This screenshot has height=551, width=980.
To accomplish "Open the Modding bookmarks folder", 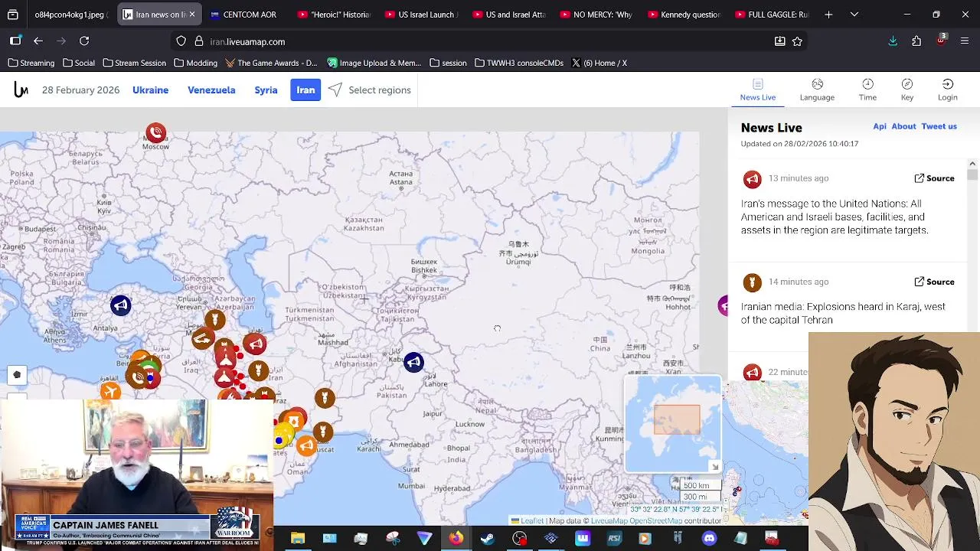I will 196,63.
